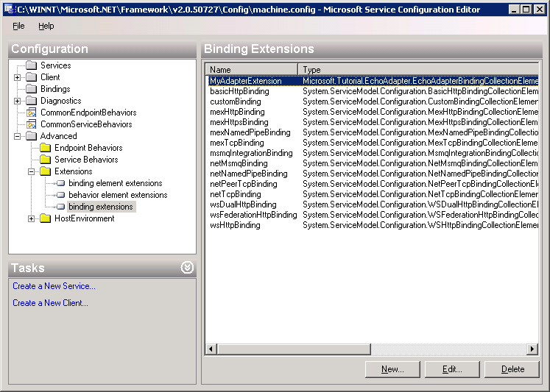Click Create a New Client link
This screenshot has height=392, width=550.
click(50, 303)
